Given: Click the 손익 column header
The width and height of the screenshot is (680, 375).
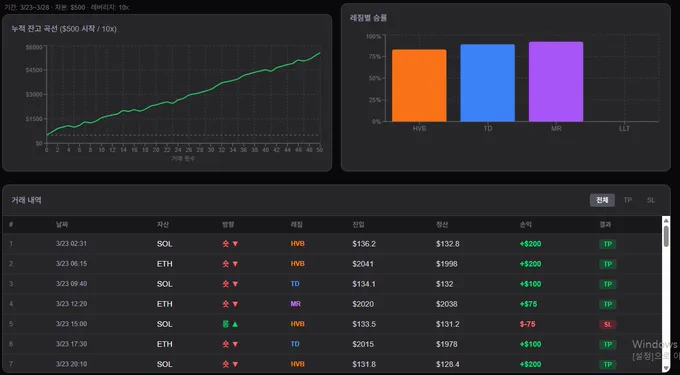Looking at the screenshot, I should pyautogui.click(x=526, y=225).
